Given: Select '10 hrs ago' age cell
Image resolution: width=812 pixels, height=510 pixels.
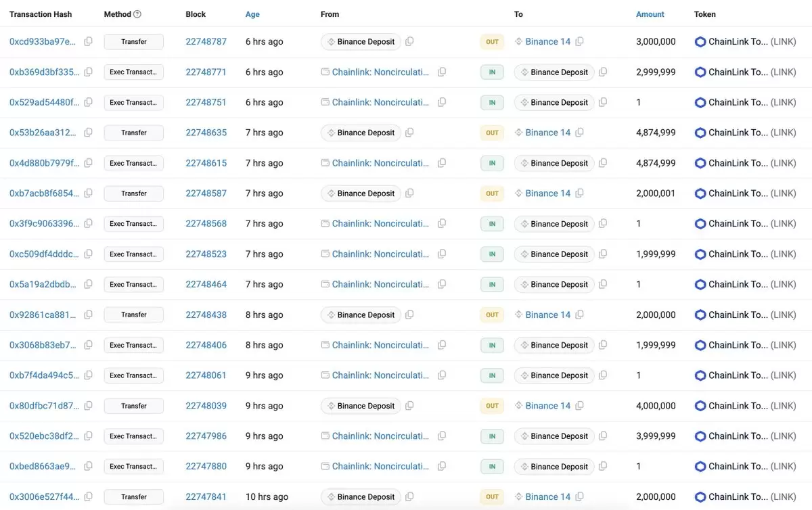Looking at the screenshot, I should point(267,496).
